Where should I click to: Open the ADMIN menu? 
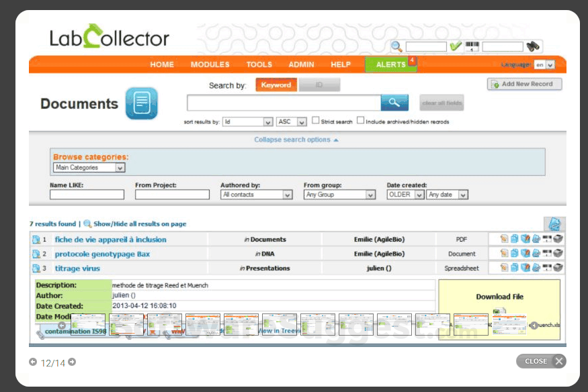[301, 64]
